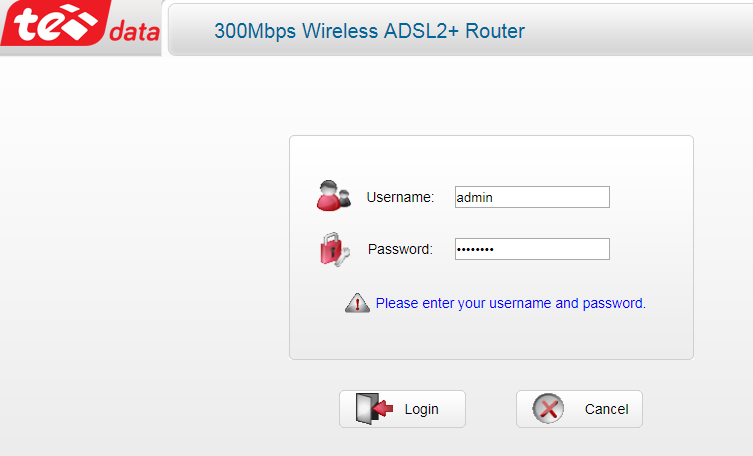Click the 'Password:' label

click(400, 249)
